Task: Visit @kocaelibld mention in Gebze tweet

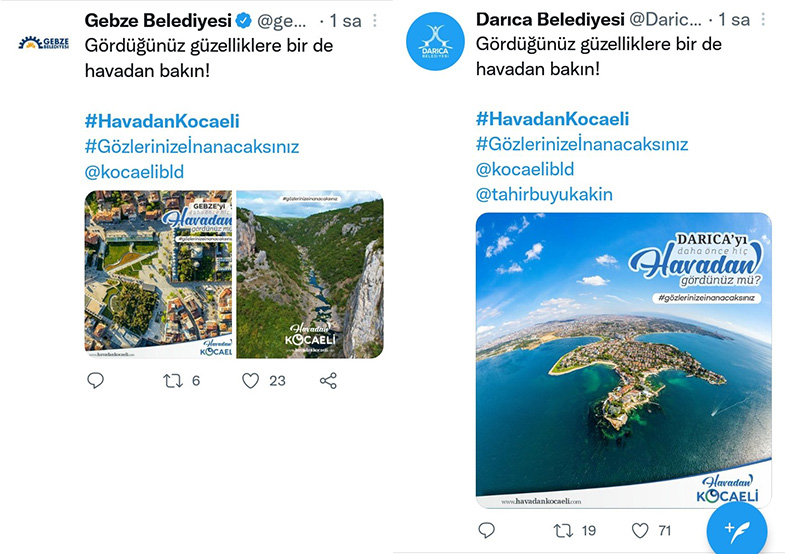Action: [x=134, y=171]
